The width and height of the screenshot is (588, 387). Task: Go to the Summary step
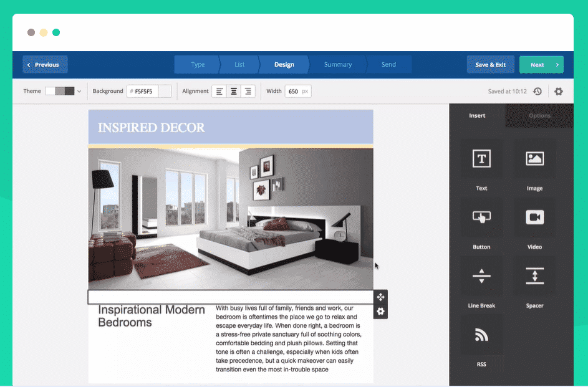[338, 64]
